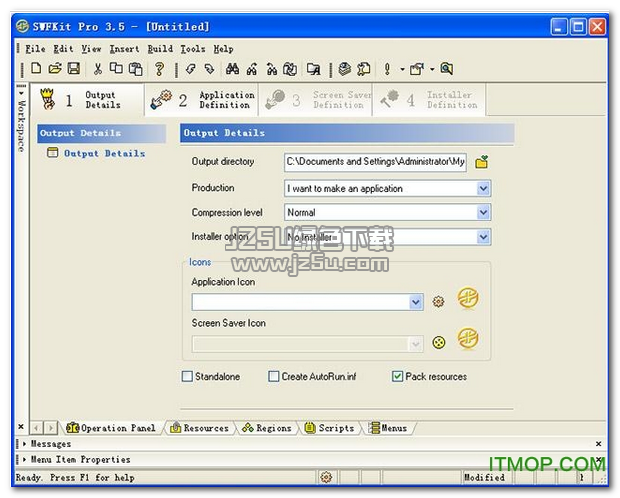The image size is (620, 498).
Task: Click round icon beside Screen Saver Icon combo
Action: point(439,342)
